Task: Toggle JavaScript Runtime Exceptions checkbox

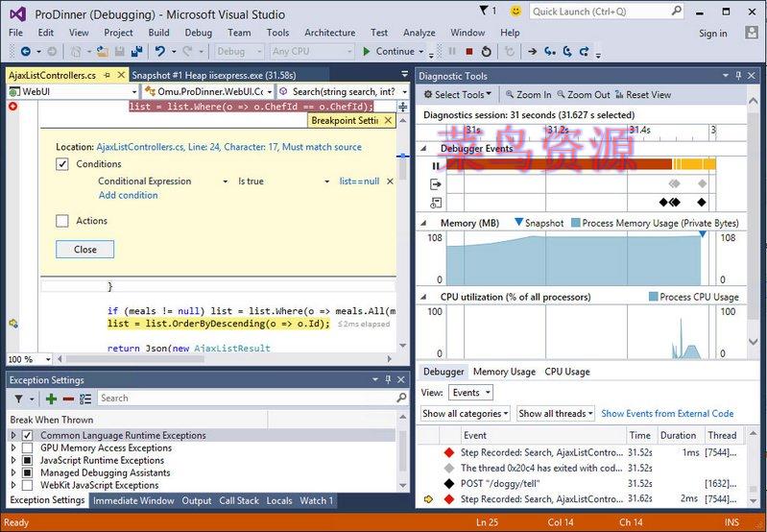Action: click(28, 460)
